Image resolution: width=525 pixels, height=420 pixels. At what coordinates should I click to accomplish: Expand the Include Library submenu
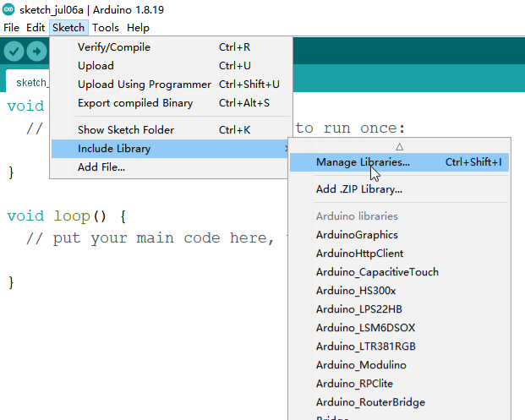tap(171, 149)
